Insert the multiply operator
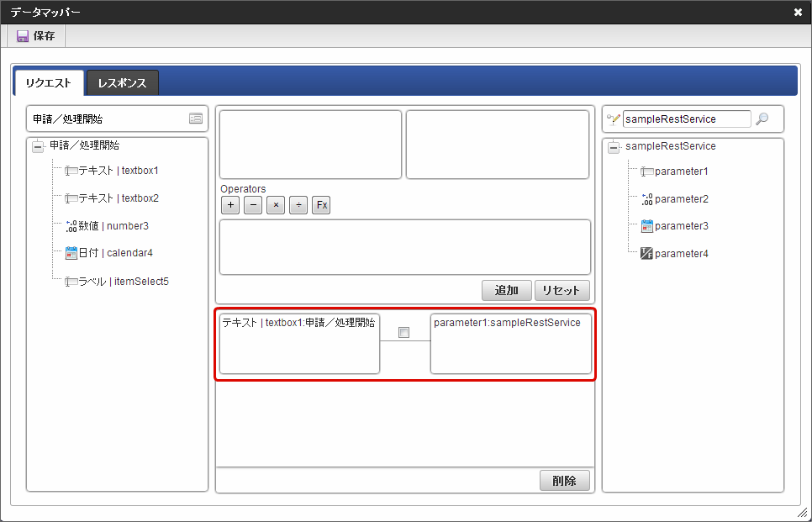Screen dimensions: 812x522 [x=276, y=205]
